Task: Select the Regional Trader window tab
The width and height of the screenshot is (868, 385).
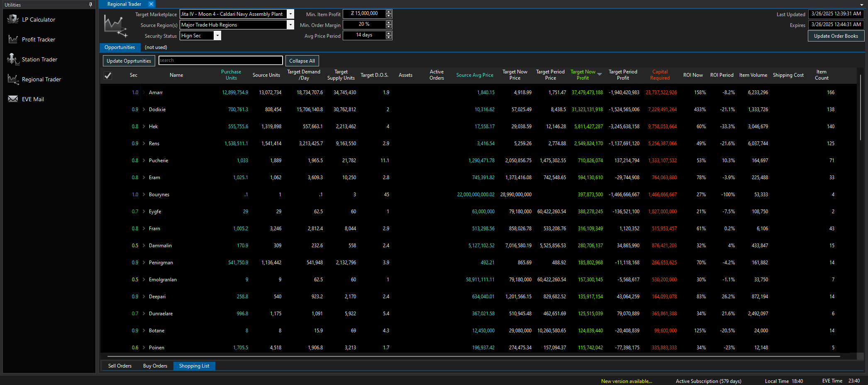Action: tap(124, 4)
